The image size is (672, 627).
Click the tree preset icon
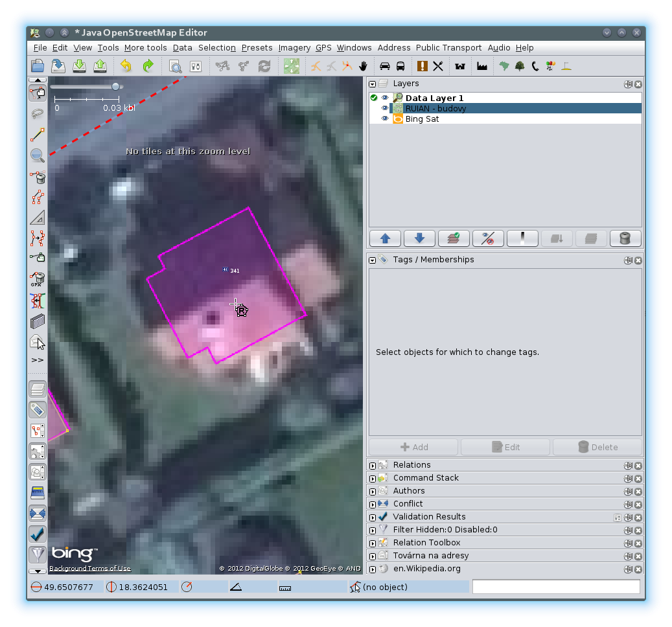520,66
